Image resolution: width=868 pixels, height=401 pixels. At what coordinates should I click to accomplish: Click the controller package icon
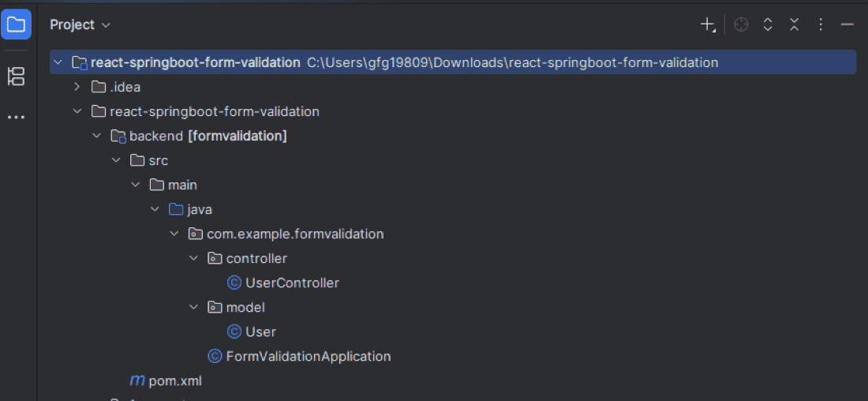coord(215,258)
